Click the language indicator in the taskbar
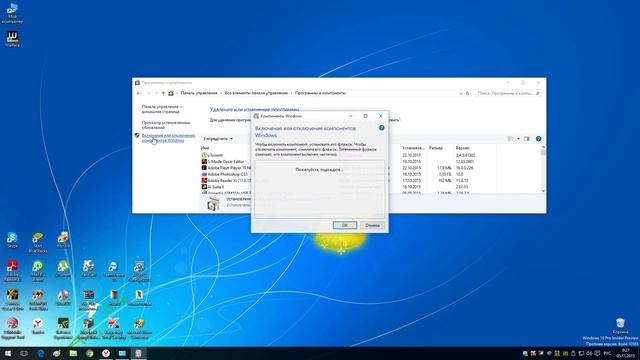Screen dimensions: 640x360 point(607,353)
